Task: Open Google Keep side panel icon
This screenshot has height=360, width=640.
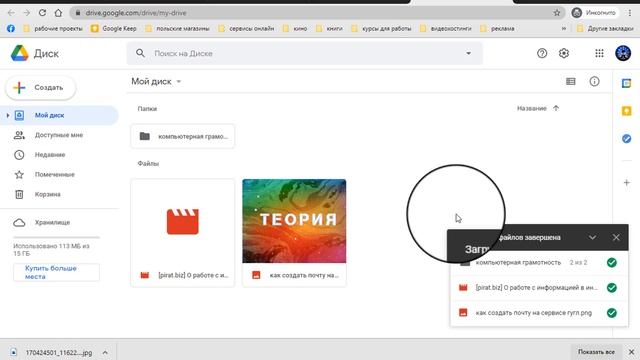Action: (627, 111)
